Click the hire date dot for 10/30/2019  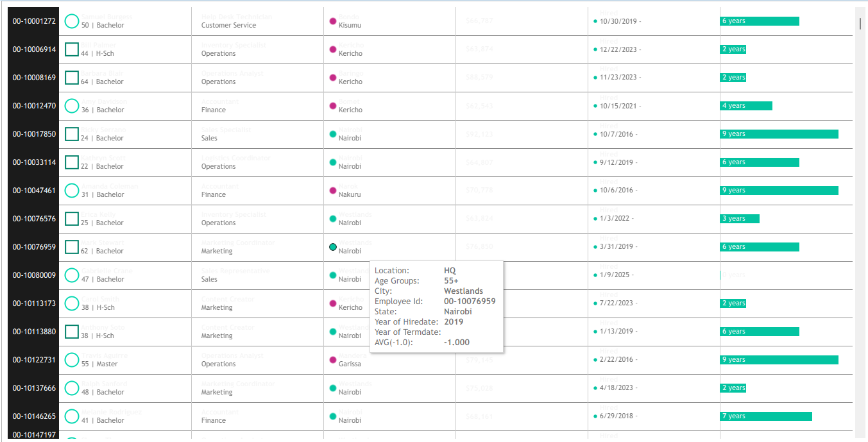click(595, 21)
